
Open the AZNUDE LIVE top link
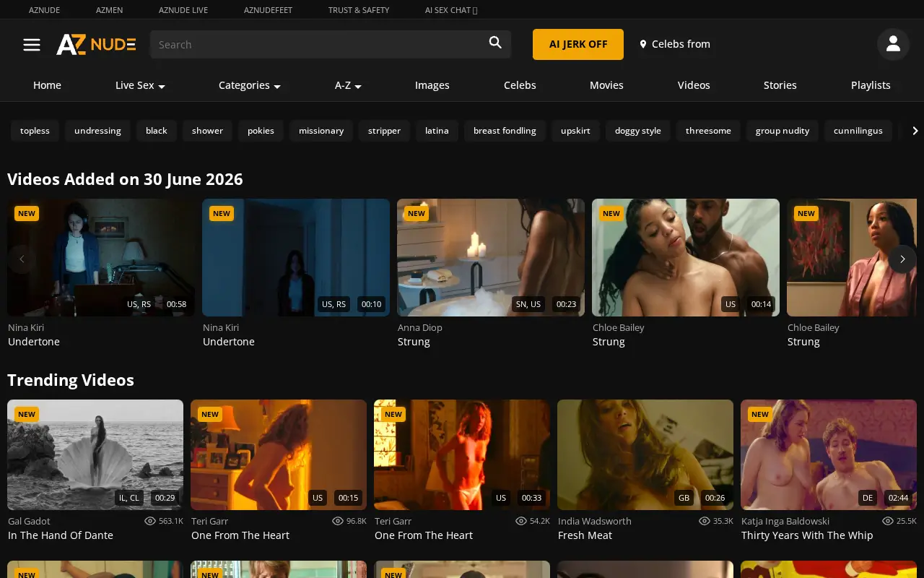tap(183, 10)
